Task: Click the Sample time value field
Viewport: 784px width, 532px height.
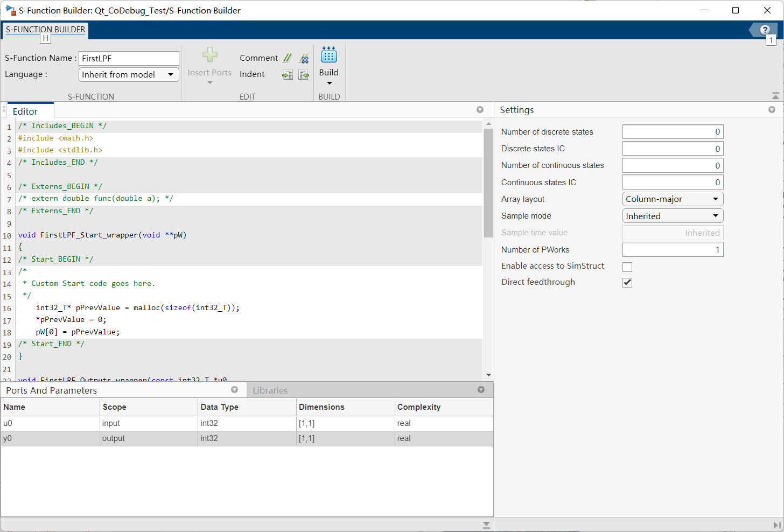Action: point(673,233)
